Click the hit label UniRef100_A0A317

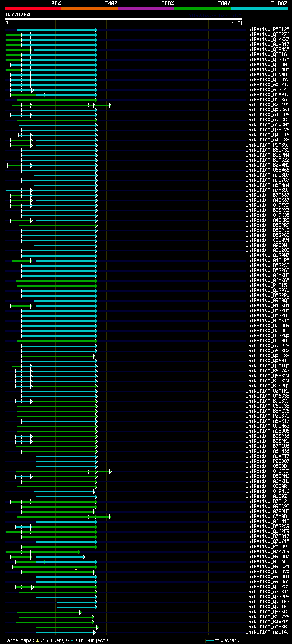click(267, 45)
